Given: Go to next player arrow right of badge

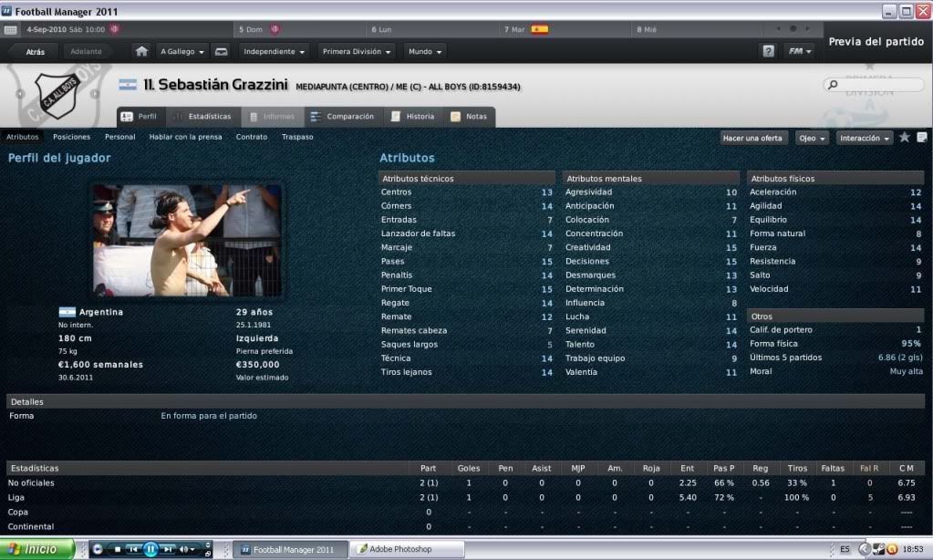Looking at the screenshot, I should click(95, 94).
